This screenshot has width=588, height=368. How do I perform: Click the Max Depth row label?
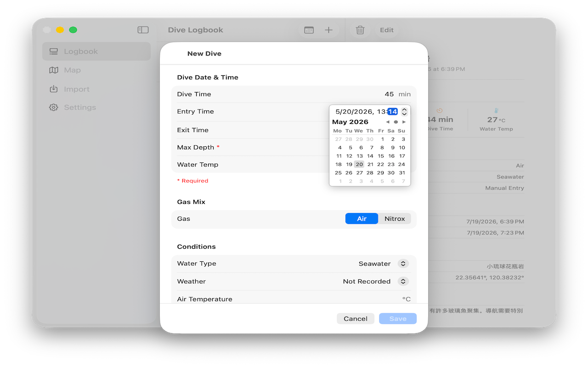coord(196,147)
